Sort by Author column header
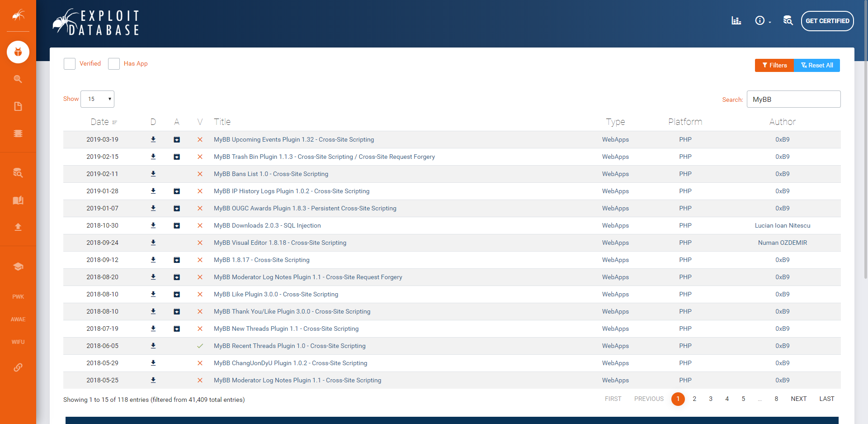 [x=783, y=122]
